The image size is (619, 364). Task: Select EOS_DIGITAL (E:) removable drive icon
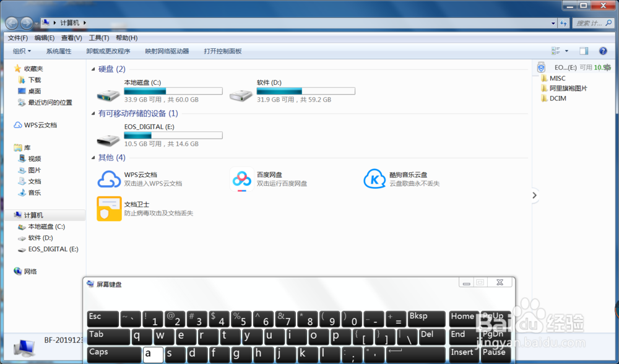pyautogui.click(x=108, y=139)
